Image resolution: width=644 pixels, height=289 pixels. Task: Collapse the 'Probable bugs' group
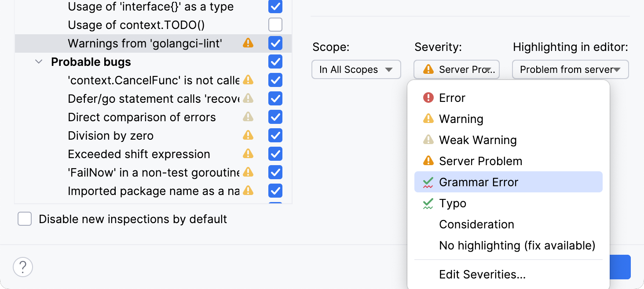(x=38, y=62)
